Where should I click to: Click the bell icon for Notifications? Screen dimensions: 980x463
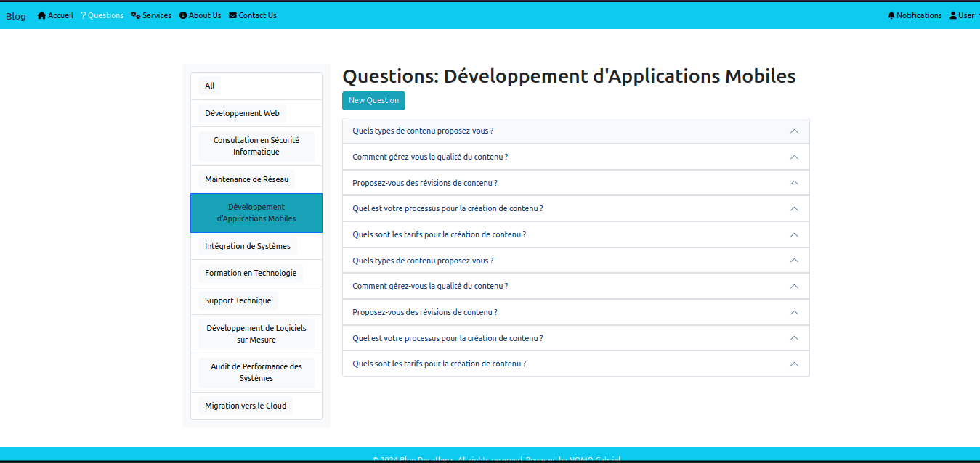click(x=891, y=15)
